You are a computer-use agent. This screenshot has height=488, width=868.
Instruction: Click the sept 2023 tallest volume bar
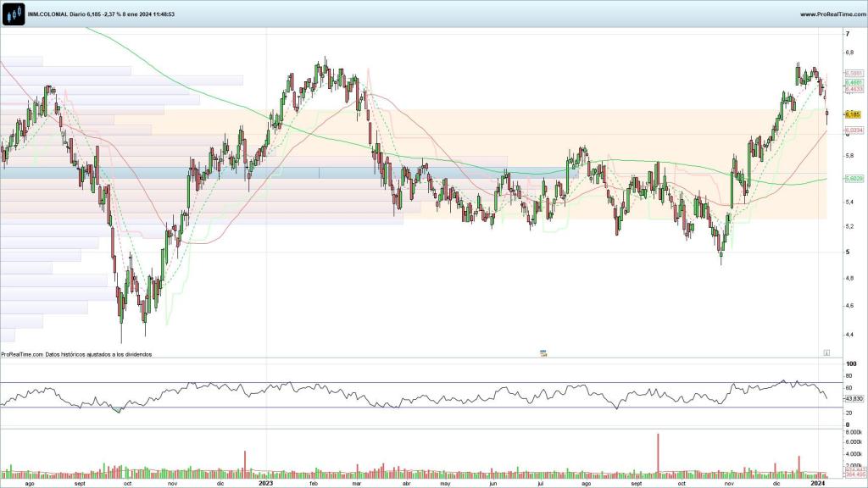tap(657, 455)
